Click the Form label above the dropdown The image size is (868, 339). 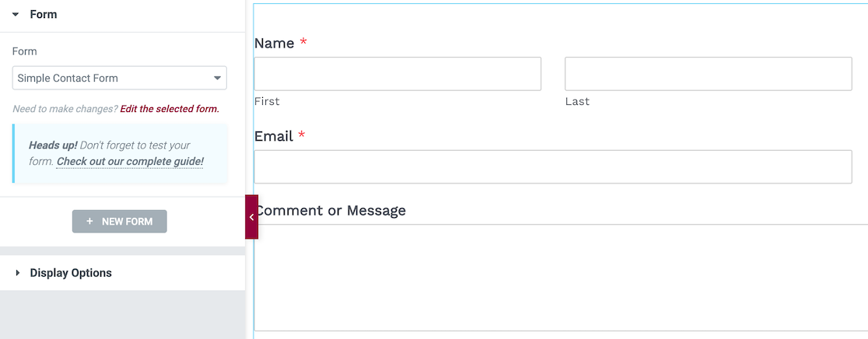(x=25, y=51)
